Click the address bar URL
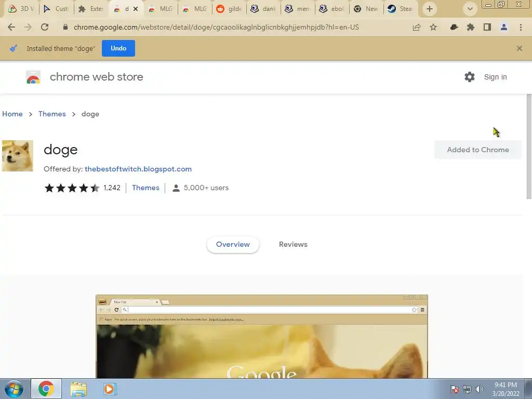 (216, 28)
